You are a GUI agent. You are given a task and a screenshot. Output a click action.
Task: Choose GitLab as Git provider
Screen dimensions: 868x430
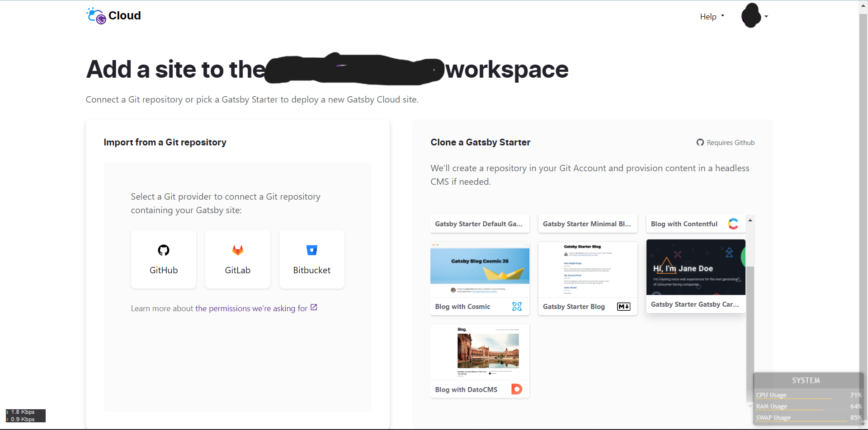[x=238, y=259]
